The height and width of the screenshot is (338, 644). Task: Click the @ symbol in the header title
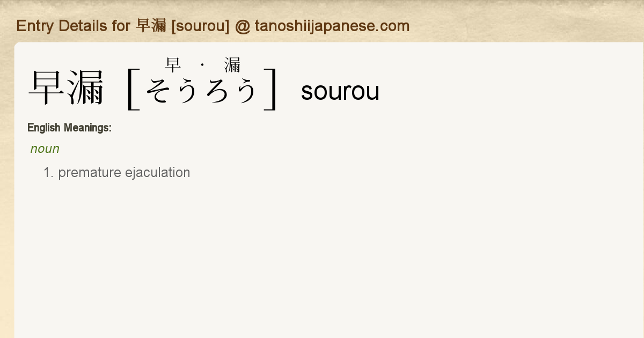243,26
